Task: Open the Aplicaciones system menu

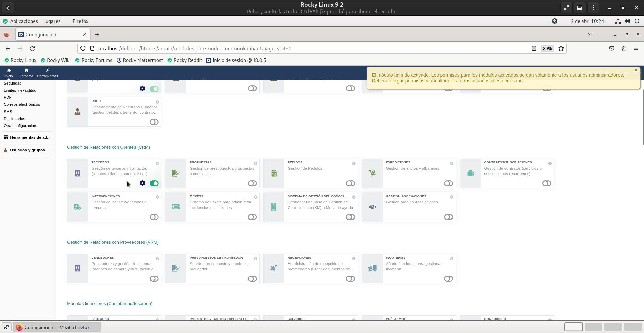Action: pos(24,21)
